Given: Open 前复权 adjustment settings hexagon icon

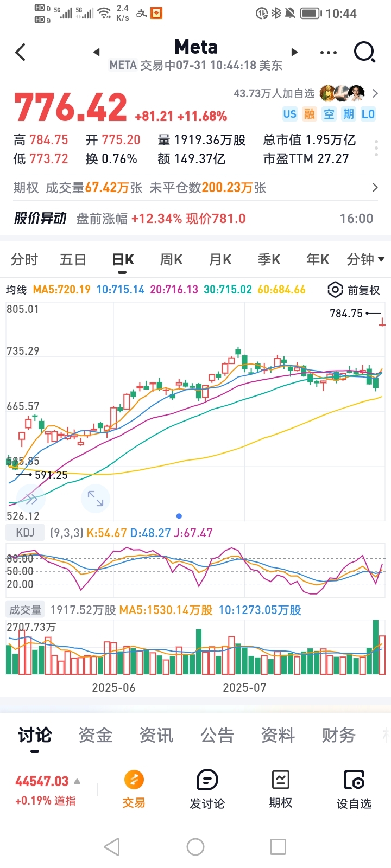Looking at the screenshot, I should click(x=335, y=290).
